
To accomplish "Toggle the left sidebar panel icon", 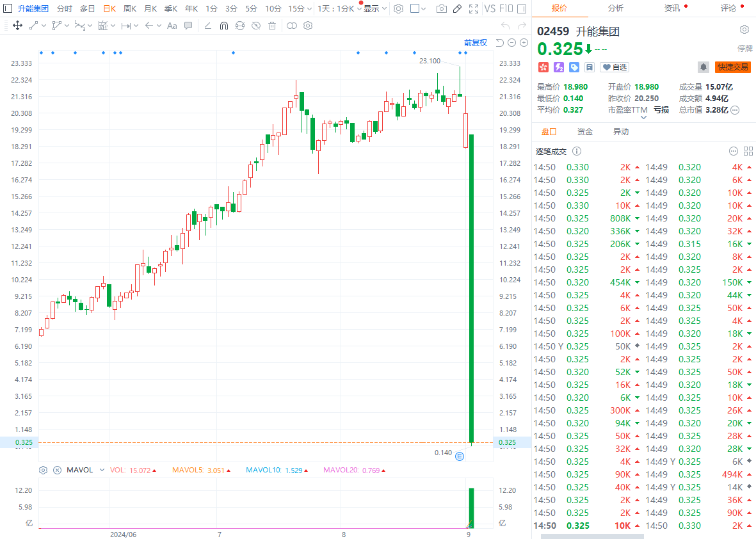I will [x=8, y=9].
